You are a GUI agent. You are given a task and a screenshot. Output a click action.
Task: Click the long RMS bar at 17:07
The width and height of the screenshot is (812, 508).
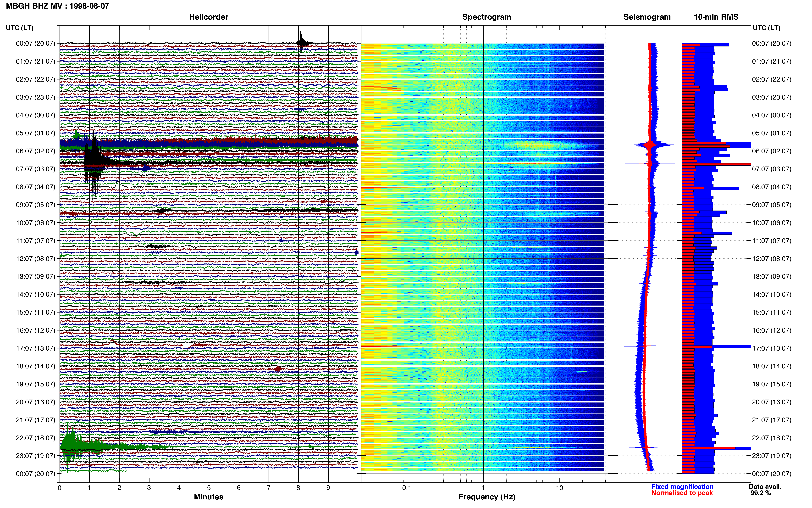pyautogui.click(x=717, y=346)
